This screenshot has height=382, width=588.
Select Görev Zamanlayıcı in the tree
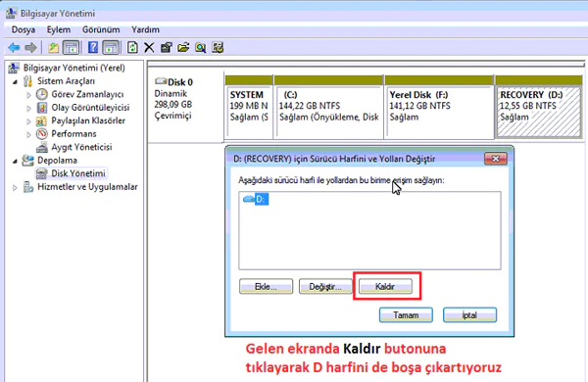click(x=87, y=94)
